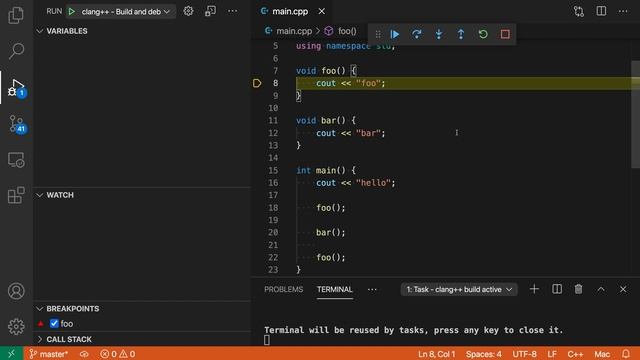The width and height of the screenshot is (640, 360).
Task: Synchronize changes cloud icon in status bar
Action: 84,354
